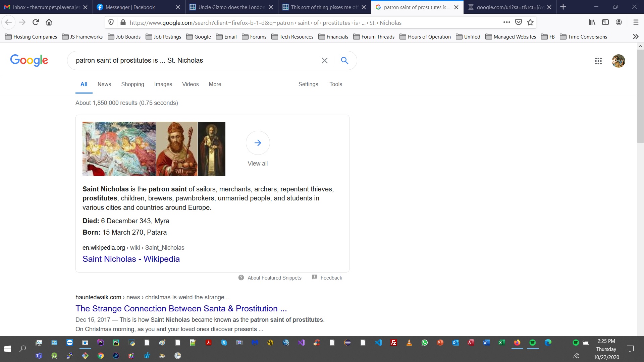This screenshot has height=362, width=644.
Task: Save page to Pocket
Action: click(519, 22)
